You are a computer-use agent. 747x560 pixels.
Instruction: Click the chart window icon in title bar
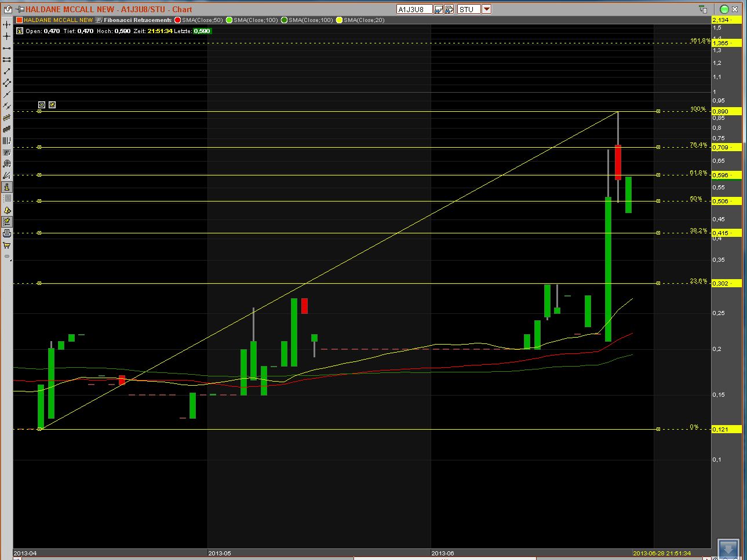(7, 9)
